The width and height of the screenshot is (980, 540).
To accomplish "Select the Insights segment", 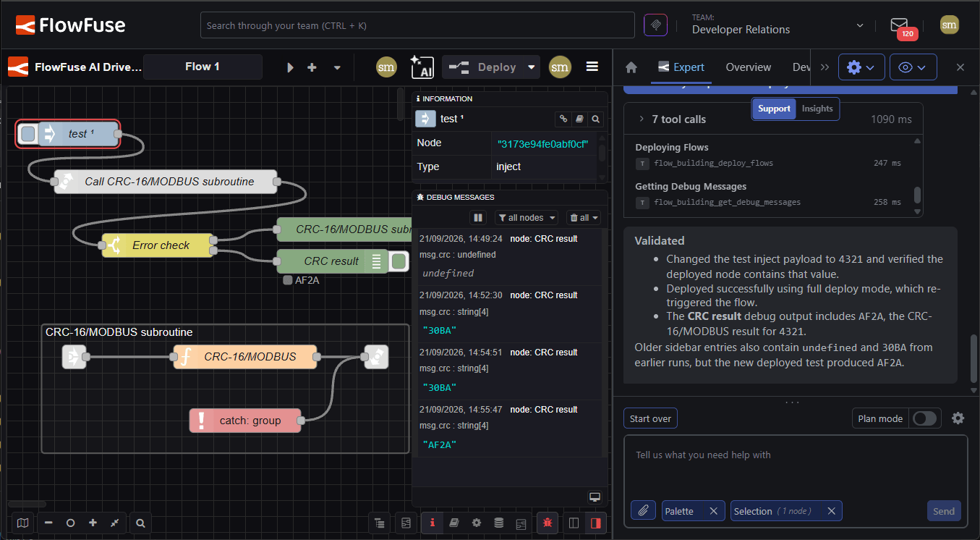I will [x=817, y=109].
